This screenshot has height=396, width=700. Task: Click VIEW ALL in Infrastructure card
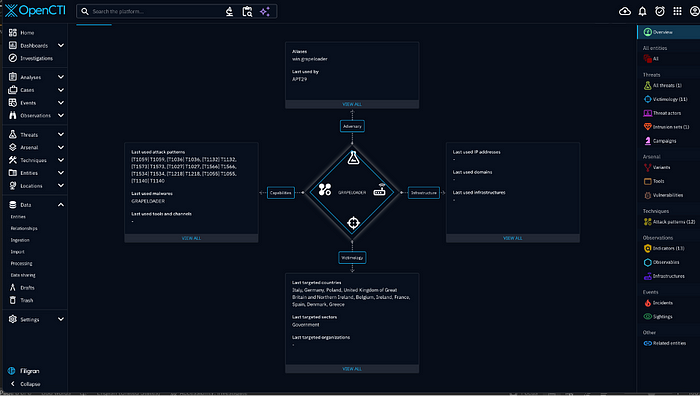pos(512,238)
